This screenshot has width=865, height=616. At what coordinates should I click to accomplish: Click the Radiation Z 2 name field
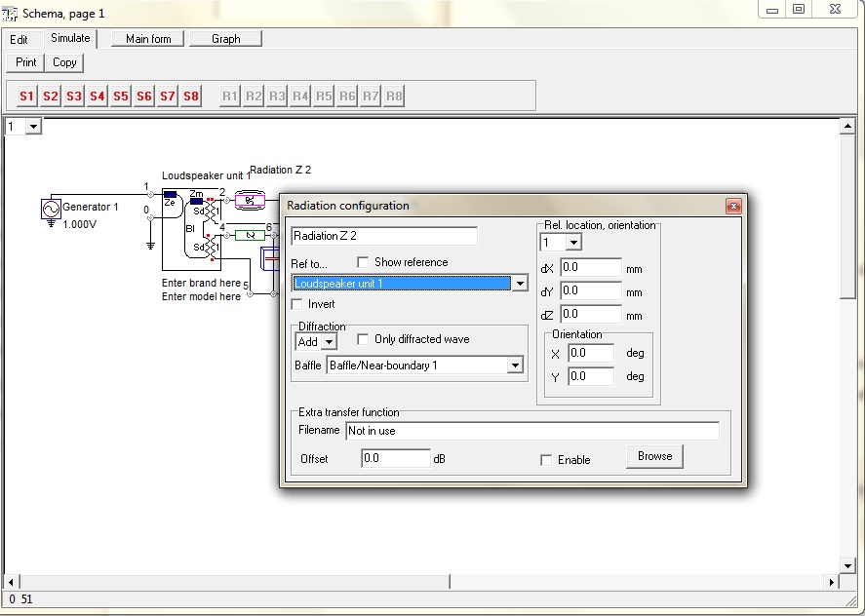pos(384,236)
